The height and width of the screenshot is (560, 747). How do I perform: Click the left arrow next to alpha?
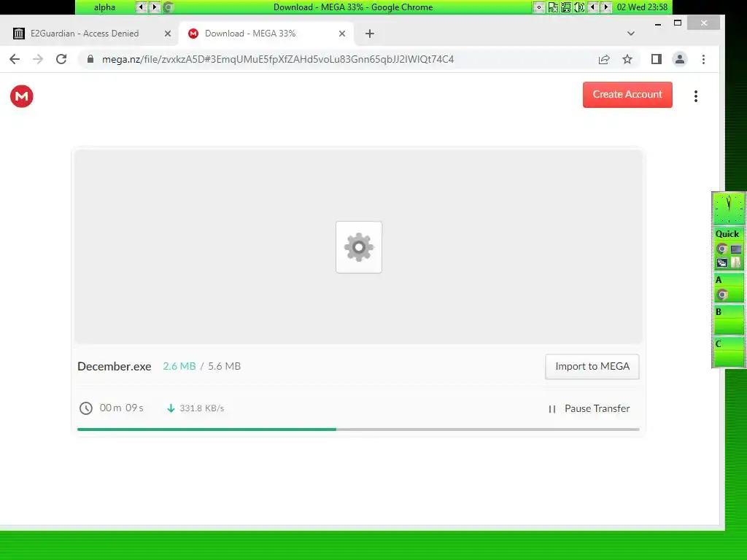142,7
